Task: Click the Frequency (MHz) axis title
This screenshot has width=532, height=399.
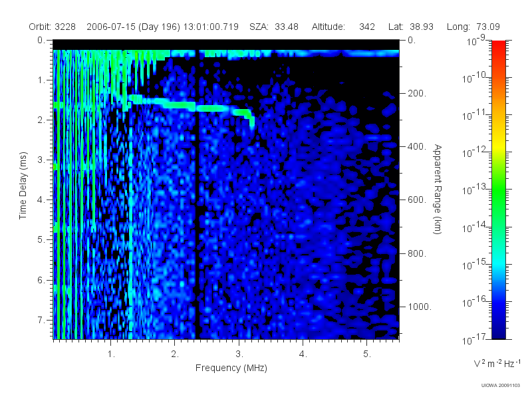Action: click(x=231, y=368)
